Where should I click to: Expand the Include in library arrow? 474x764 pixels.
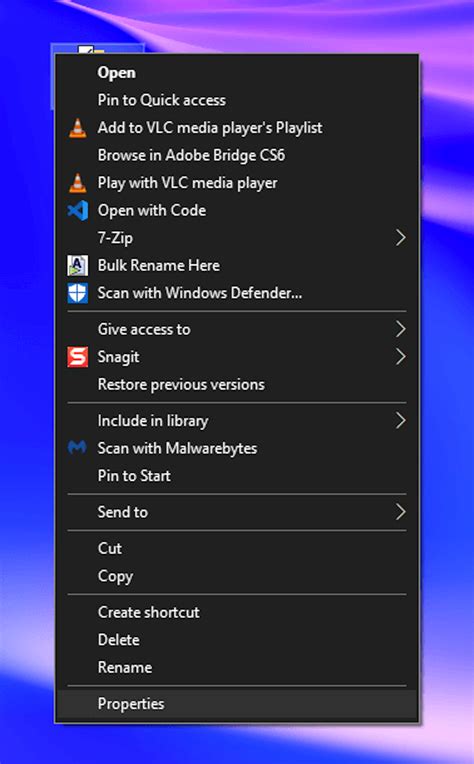point(400,420)
